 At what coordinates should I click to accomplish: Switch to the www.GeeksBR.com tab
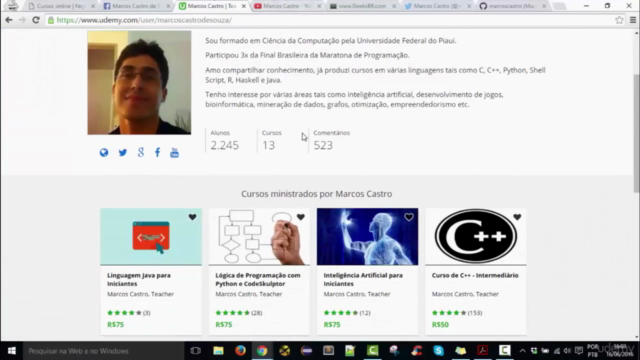(361, 6)
